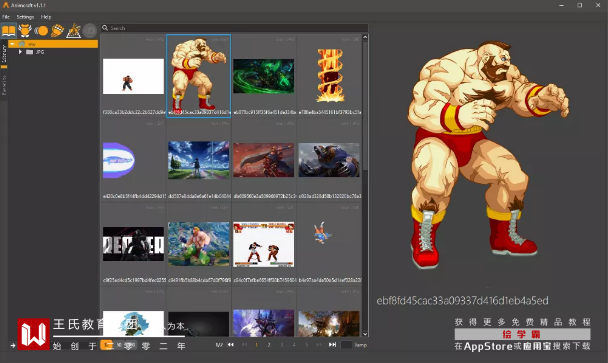608x363 pixels.
Task: Click the moving orange ball toolbar icon
Action: click(x=41, y=30)
